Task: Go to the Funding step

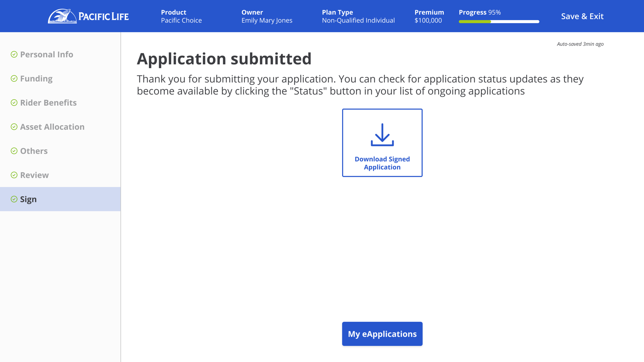Action: [x=36, y=79]
